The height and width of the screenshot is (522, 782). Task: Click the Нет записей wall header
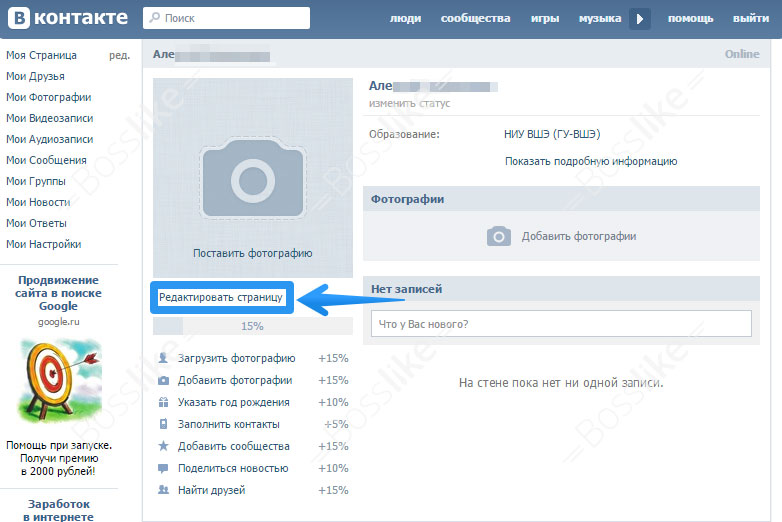562,289
